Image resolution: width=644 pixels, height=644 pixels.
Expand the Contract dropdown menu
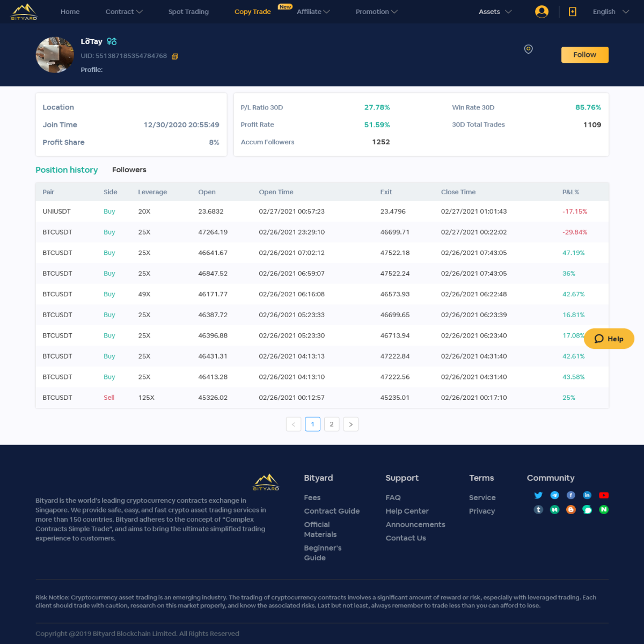click(124, 11)
